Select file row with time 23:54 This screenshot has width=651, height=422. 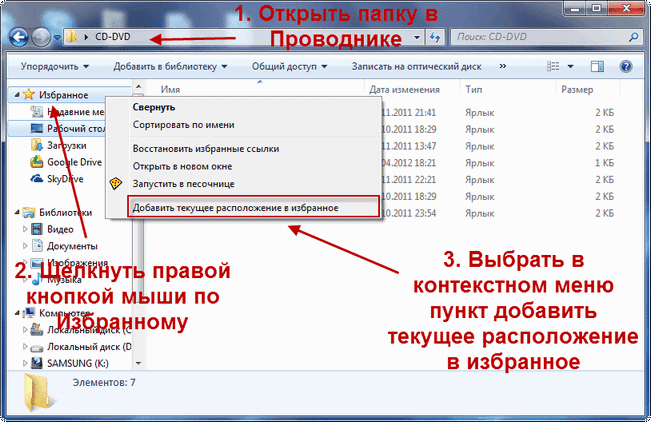[500, 213]
